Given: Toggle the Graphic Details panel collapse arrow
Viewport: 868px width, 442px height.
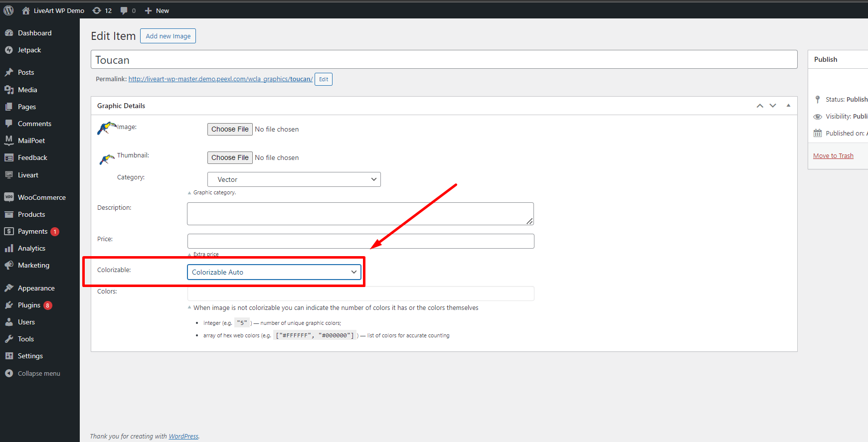Looking at the screenshot, I should pyautogui.click(x=788, y=106).
